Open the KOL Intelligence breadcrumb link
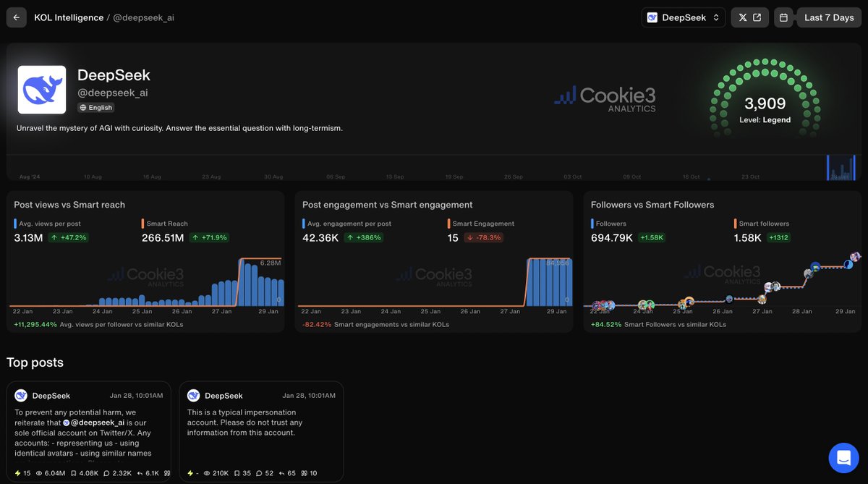 [69, 17]
